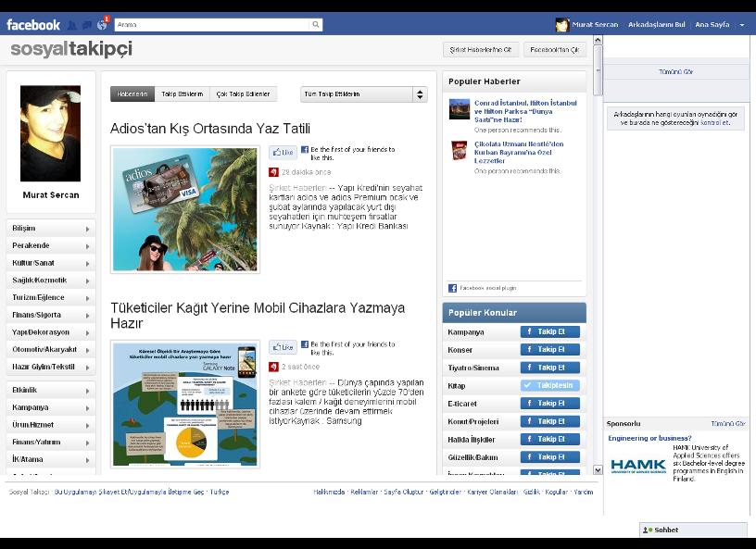Click the search magnifier icon

tap(315, 25)
